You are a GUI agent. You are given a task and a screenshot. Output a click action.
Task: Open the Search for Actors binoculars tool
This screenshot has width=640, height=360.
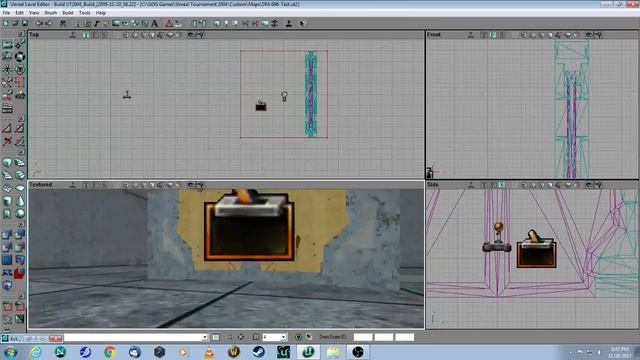pos(63,24)
